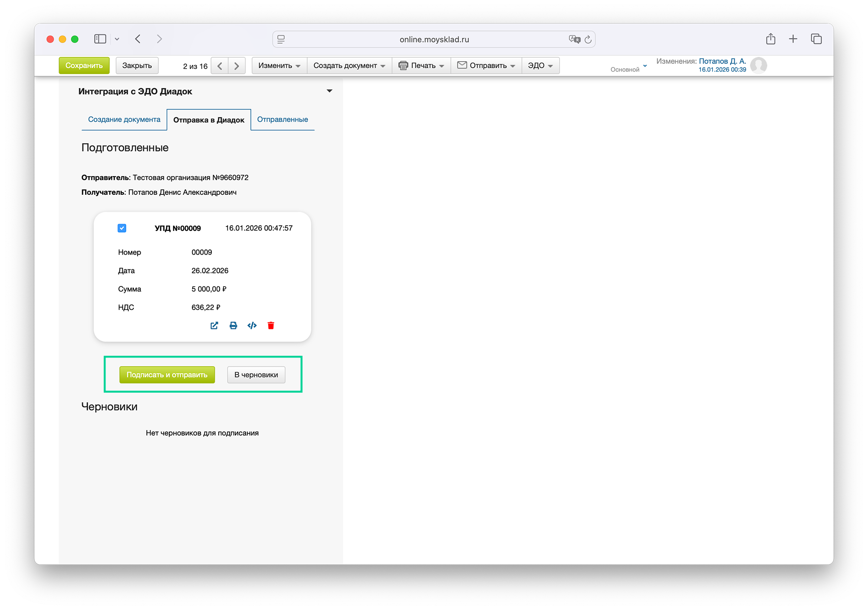The height and width of the screenshot is (610, 868).
Task: Click the XML code icon in card
Action: [x=252, y=325]
